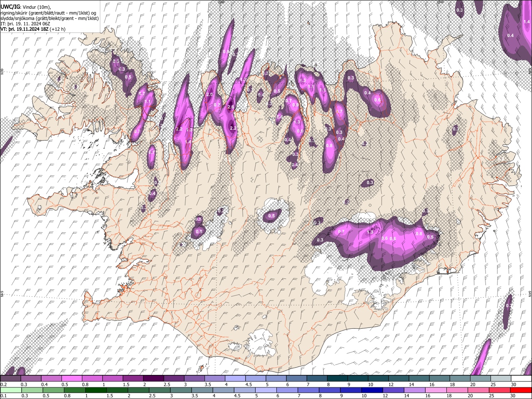Select the palest green 0.1 rain legend swatch
532x399 pixels.
(x=11, y=390)
